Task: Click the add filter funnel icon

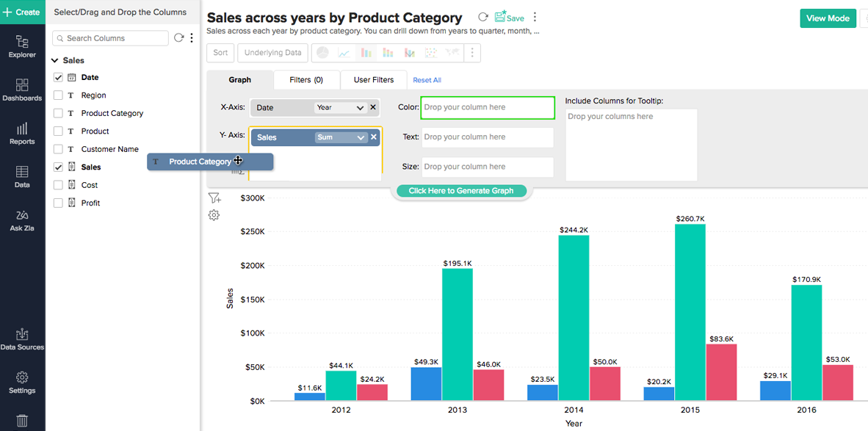Action: tap(214, 198)
